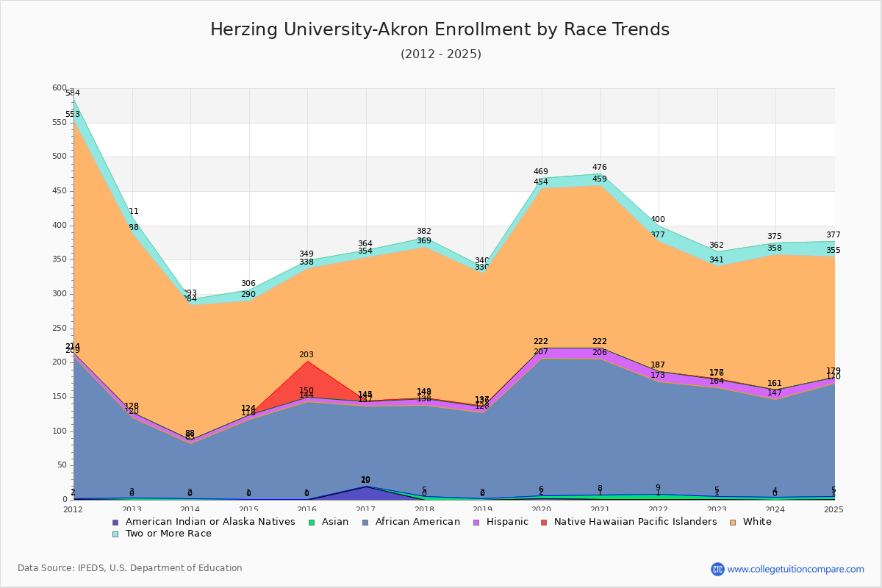882x588 pixels.
Task: Click the 2016 x-axis label
Action: click(x=307, y=509)
